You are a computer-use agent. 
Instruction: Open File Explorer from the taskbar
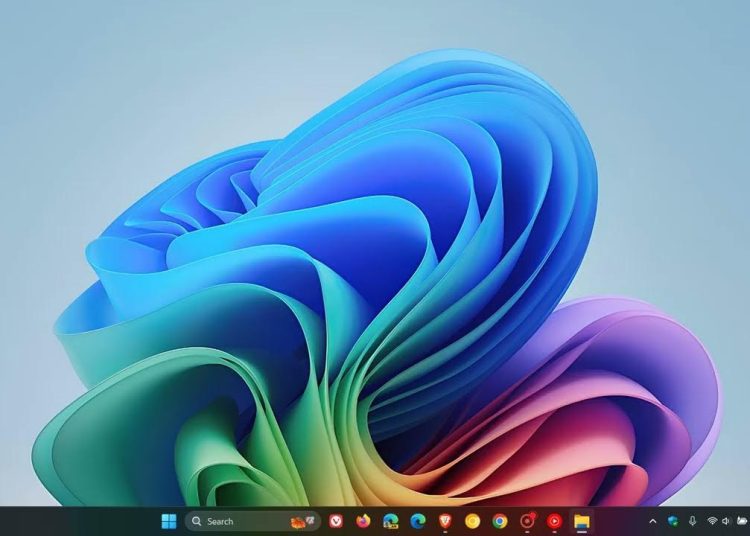pos(582,521)
